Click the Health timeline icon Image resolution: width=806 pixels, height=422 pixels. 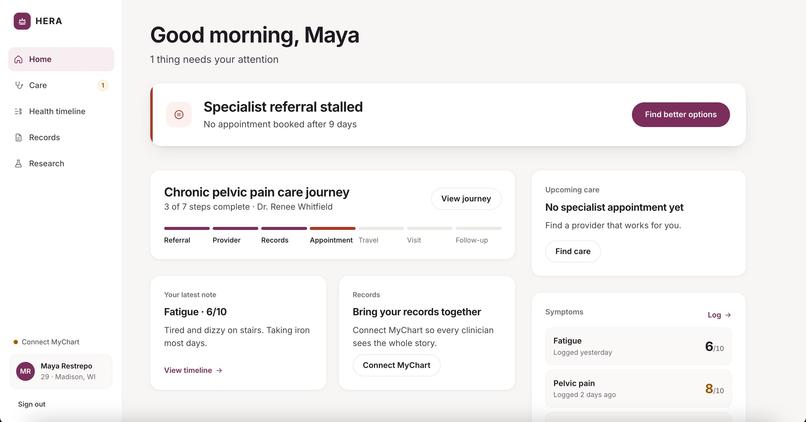[x=19, y=112]
